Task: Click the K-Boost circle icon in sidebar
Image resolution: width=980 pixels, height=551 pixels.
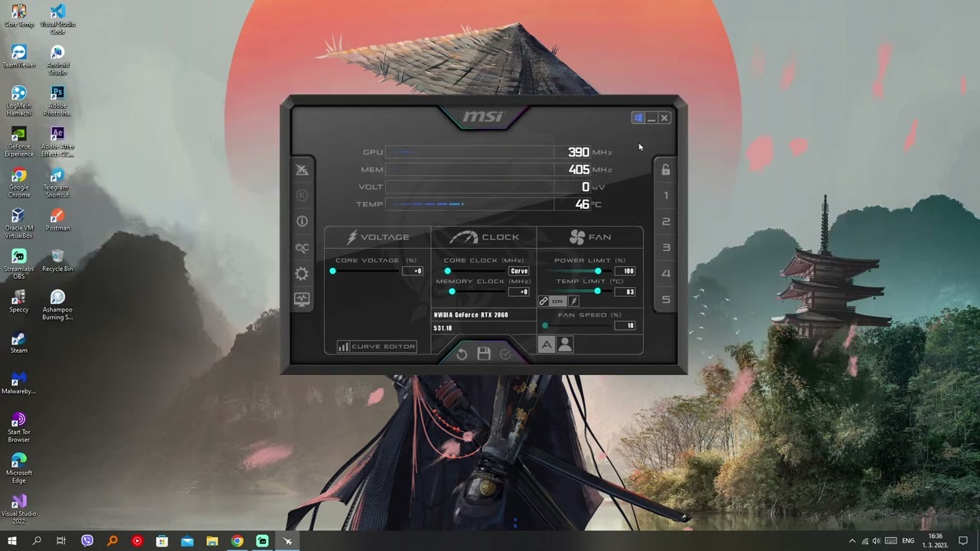Action: [x=302, y=195]
